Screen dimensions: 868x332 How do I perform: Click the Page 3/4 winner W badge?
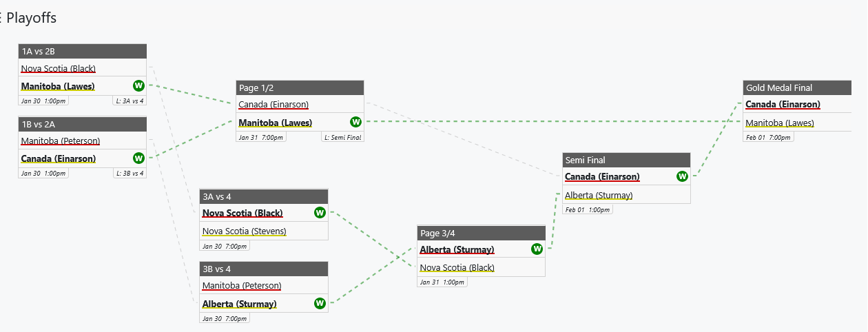click(x=537, y=249)
